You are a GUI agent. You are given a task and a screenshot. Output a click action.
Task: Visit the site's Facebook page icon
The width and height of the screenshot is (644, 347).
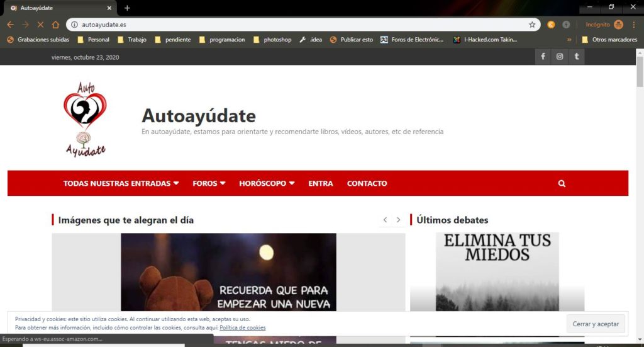(543, 57)
